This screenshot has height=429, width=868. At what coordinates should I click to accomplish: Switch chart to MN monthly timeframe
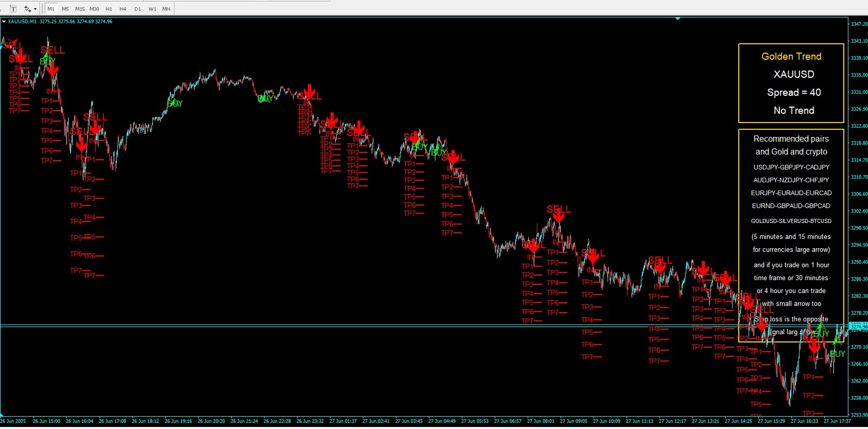pos(166,9)
